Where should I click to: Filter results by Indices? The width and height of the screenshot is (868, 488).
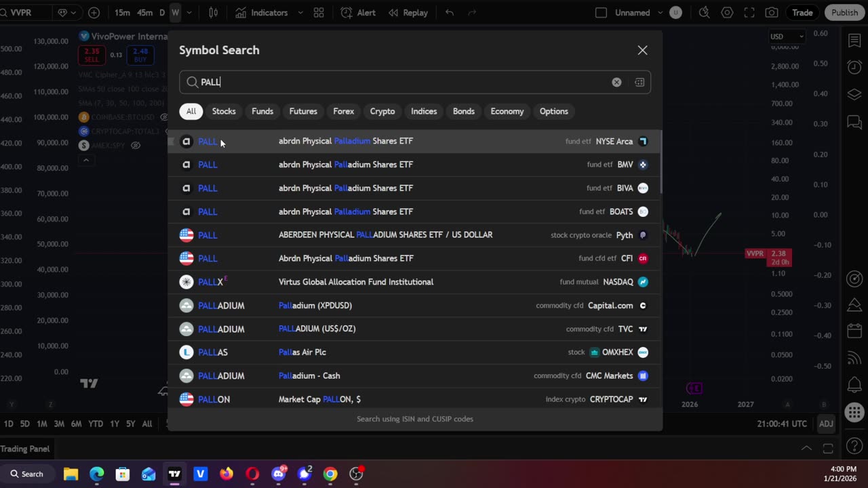pos(424,111)
